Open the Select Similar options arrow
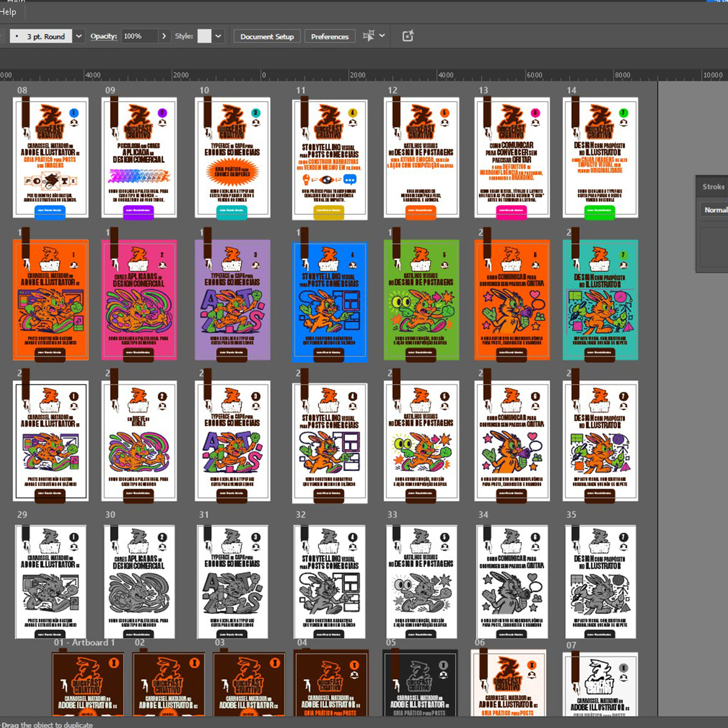This screenshot has height=728, width=728. coord(382,36)
